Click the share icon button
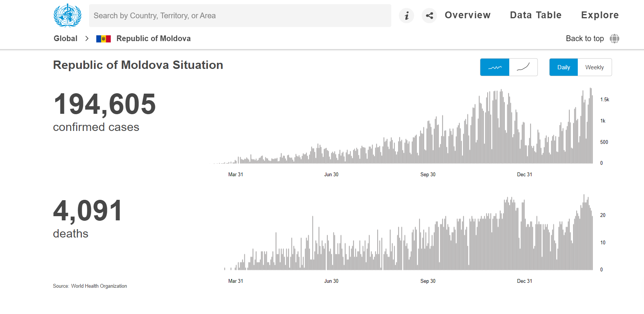This screenshot has height=314, width=644. pyautogui.click(x=429, y=16)
